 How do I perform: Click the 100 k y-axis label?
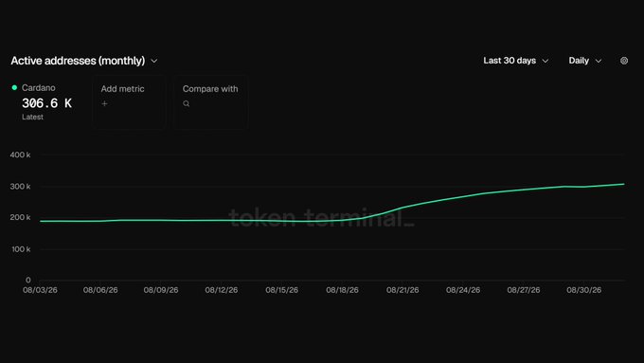tap(21, 249)
